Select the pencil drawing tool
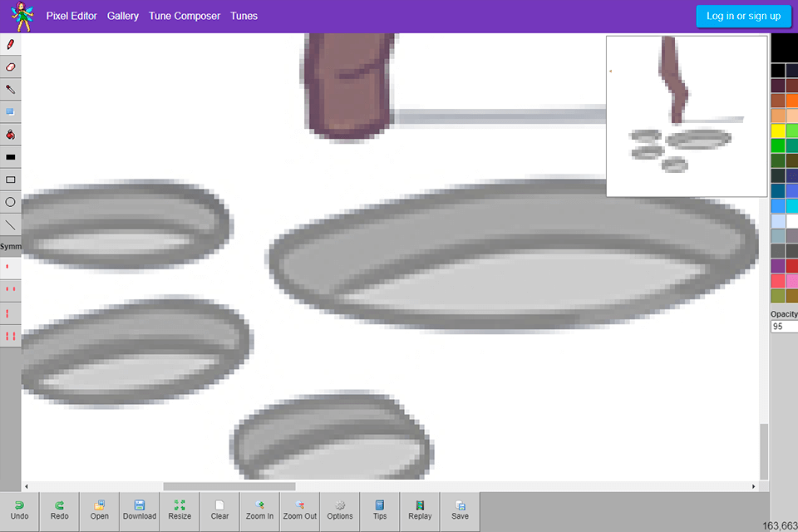This screenshot has height=532, width=798. tap(11, 44)
